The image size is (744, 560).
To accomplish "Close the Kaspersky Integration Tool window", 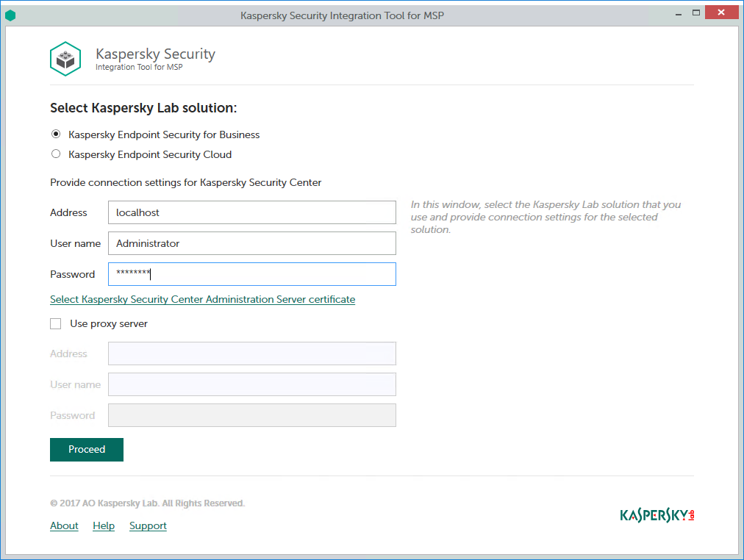I will coord(721,12).
